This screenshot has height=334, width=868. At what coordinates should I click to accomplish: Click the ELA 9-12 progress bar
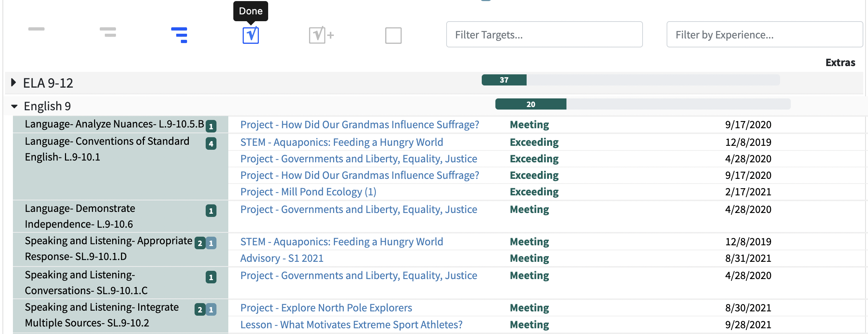630,80
